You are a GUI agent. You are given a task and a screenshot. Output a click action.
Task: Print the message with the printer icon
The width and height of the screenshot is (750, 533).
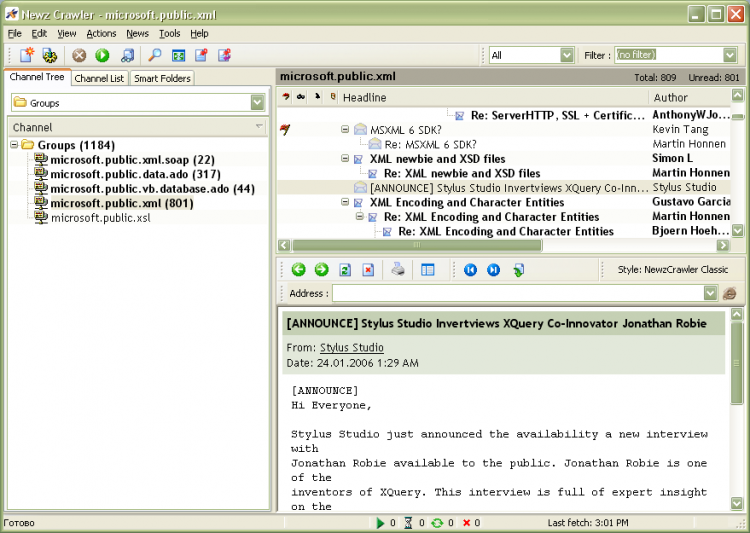(398, 269)
